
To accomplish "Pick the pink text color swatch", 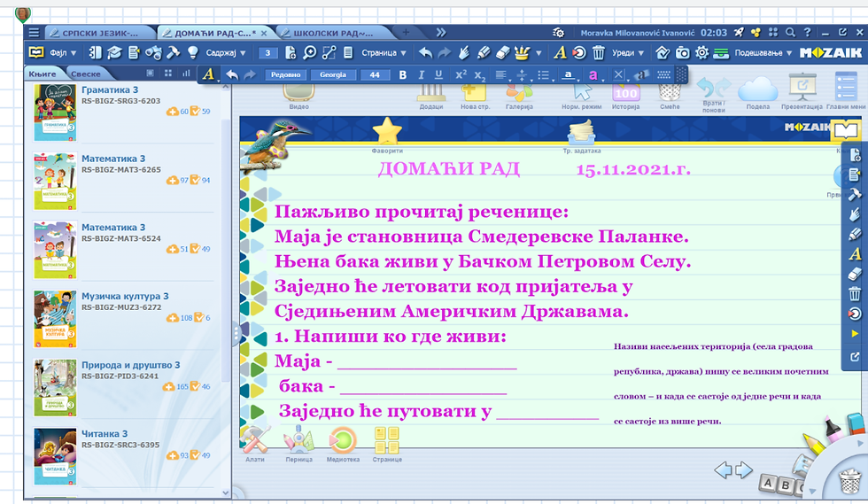I will (x=593, y=74).
